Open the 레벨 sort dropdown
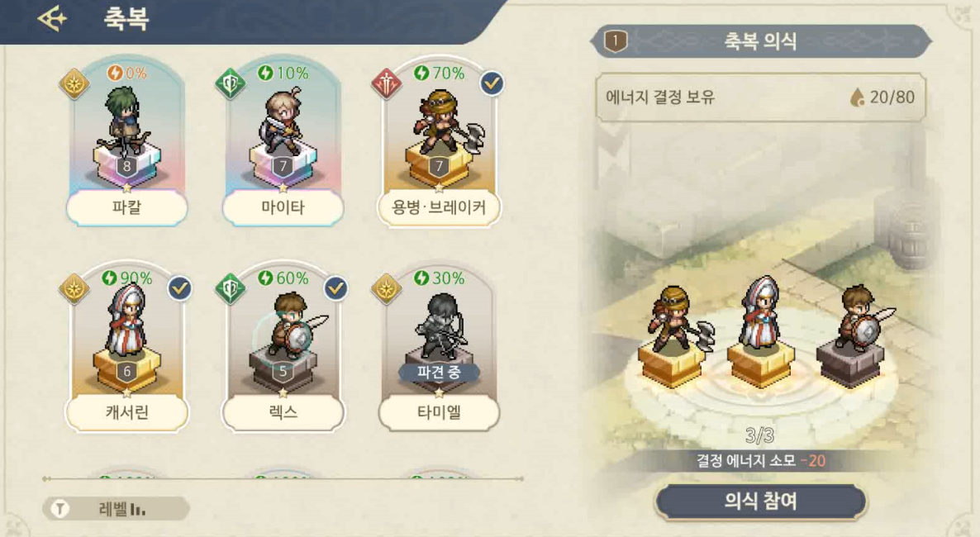980x537 pixels. (117, 509)
